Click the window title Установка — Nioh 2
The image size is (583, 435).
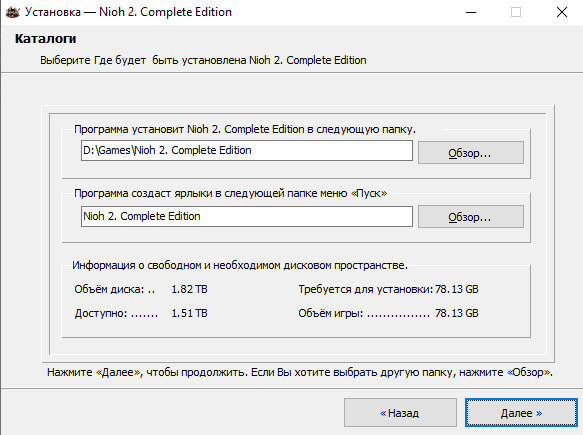[128, 12]
